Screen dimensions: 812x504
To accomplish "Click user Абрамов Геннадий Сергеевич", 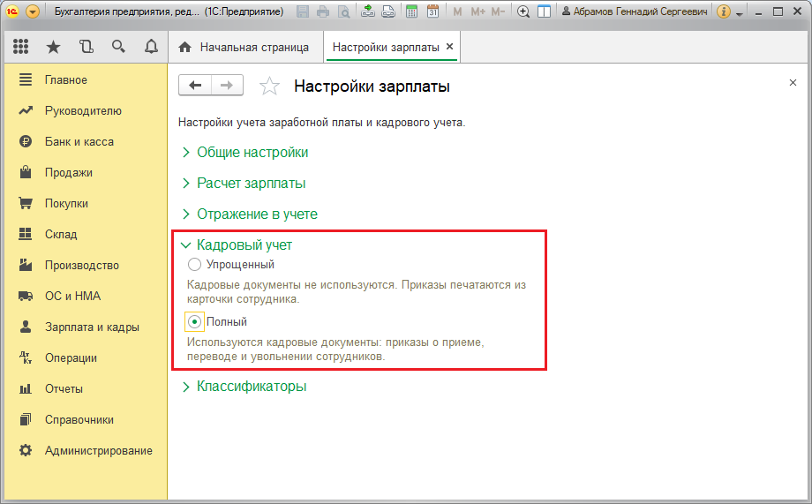I will 635,11.
